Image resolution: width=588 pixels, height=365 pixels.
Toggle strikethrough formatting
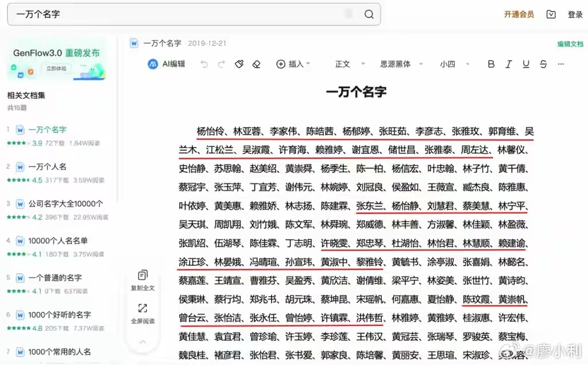543,64
